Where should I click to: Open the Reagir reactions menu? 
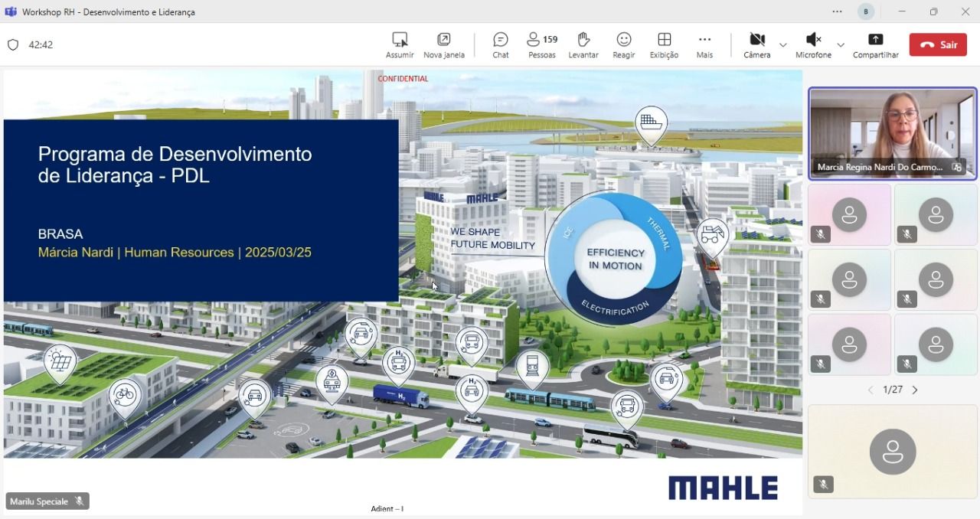pos(623,40)
